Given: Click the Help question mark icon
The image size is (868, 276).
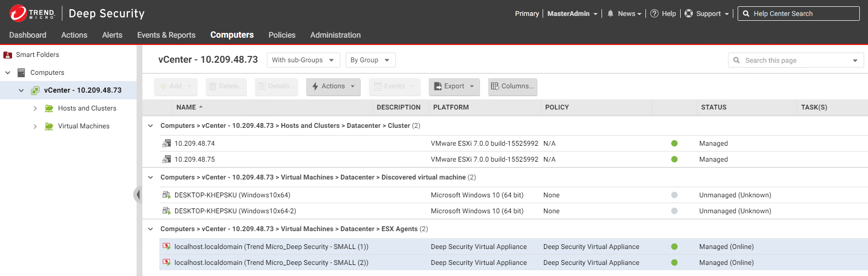Looking at the screenshot, I should click(x=654, y=14).
